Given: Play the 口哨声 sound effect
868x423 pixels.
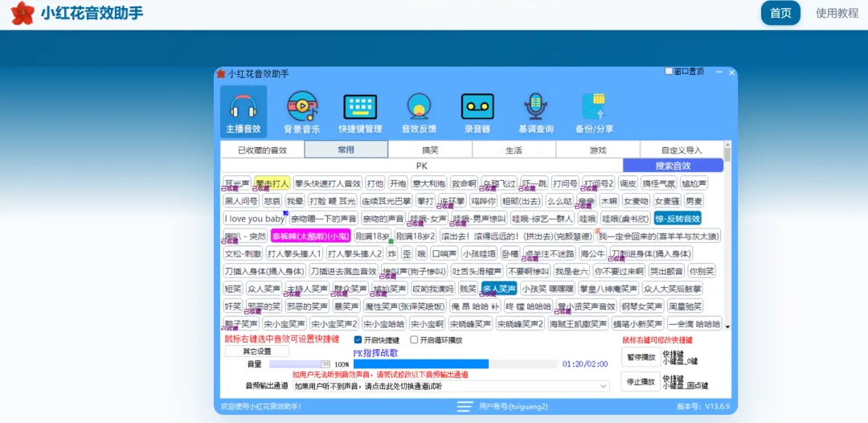Looking at the screenshot, I should (x=444, y=253).
